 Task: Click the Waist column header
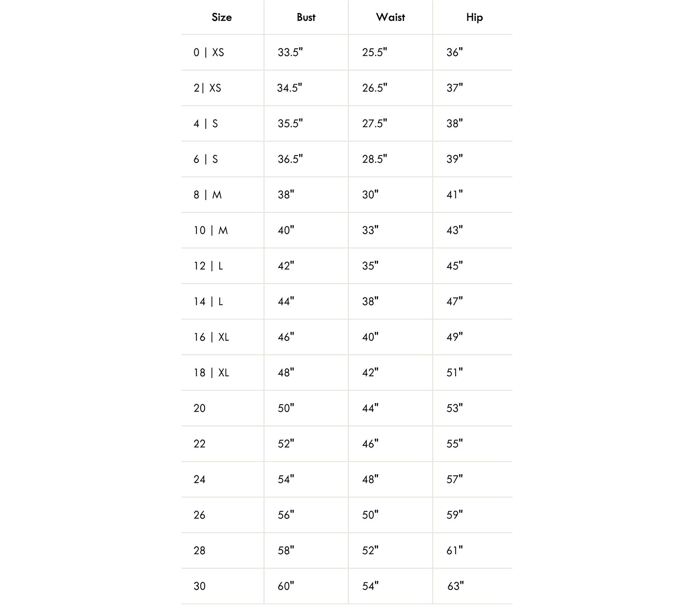390,17
